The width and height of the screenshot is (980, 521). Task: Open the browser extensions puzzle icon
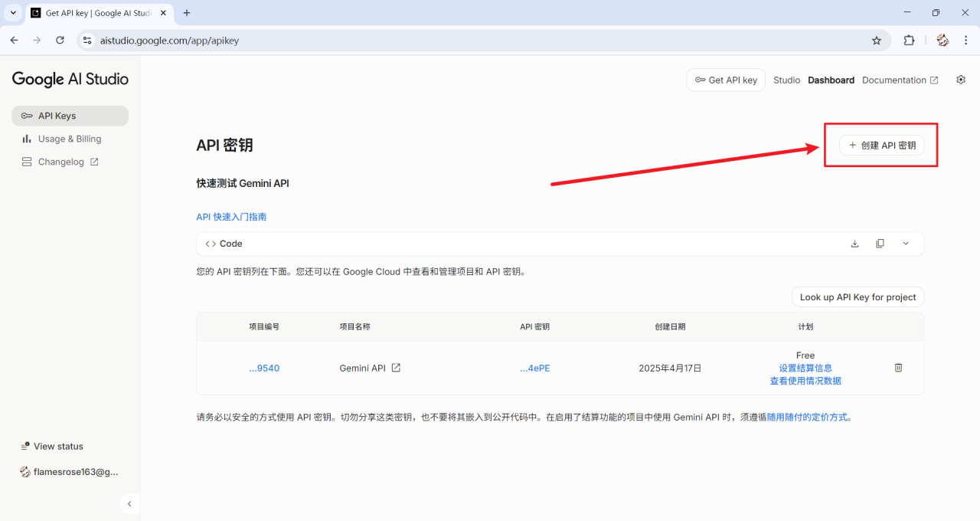[909, 41]
